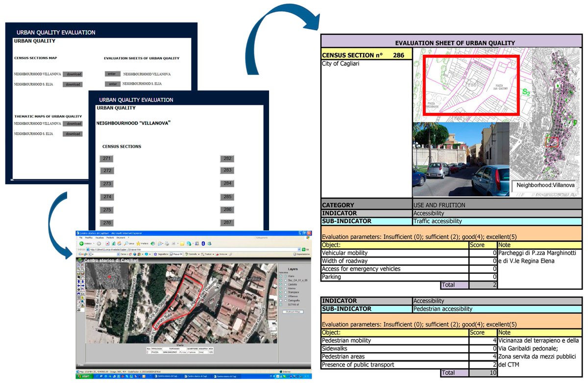
Task: Stop page loading in Internet Explorer
Action: pos(108,244)
